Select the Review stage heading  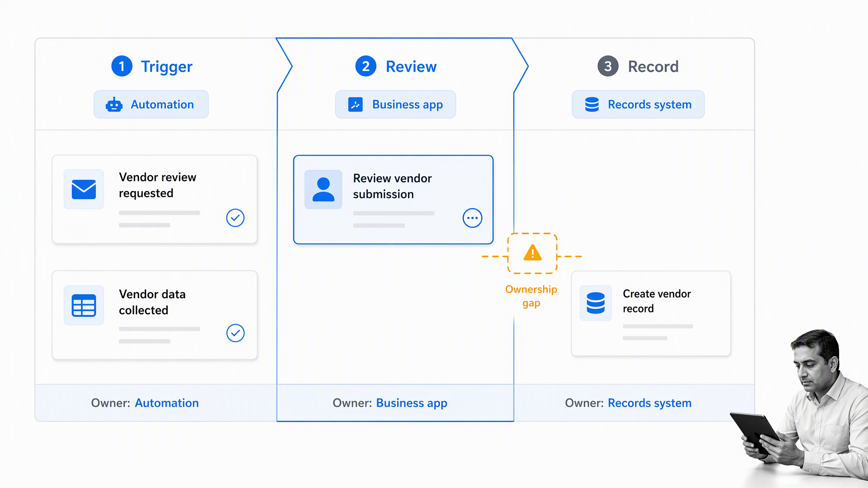[x=411, y=67]
